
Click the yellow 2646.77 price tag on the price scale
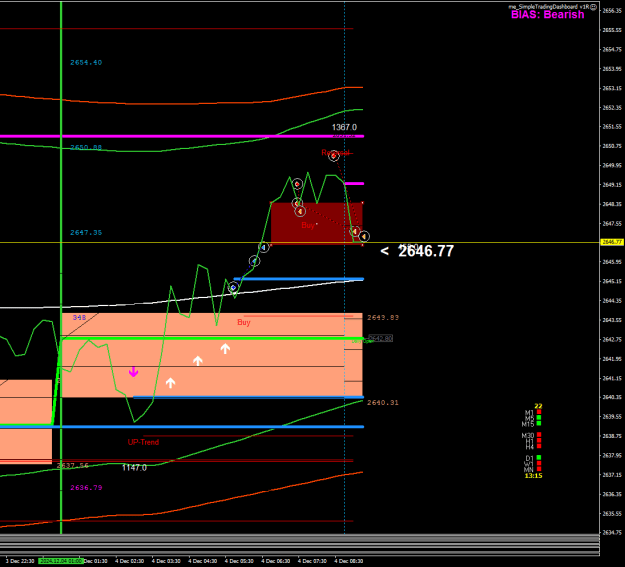612,242
